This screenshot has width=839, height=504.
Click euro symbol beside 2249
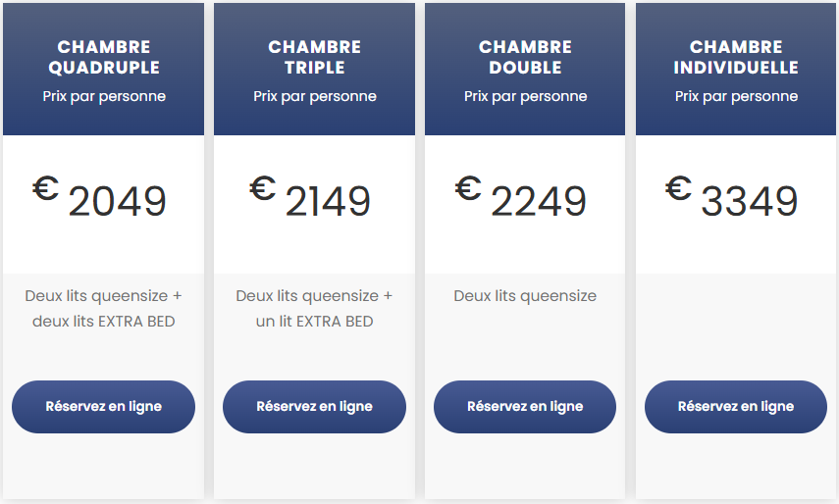(469, 187)
